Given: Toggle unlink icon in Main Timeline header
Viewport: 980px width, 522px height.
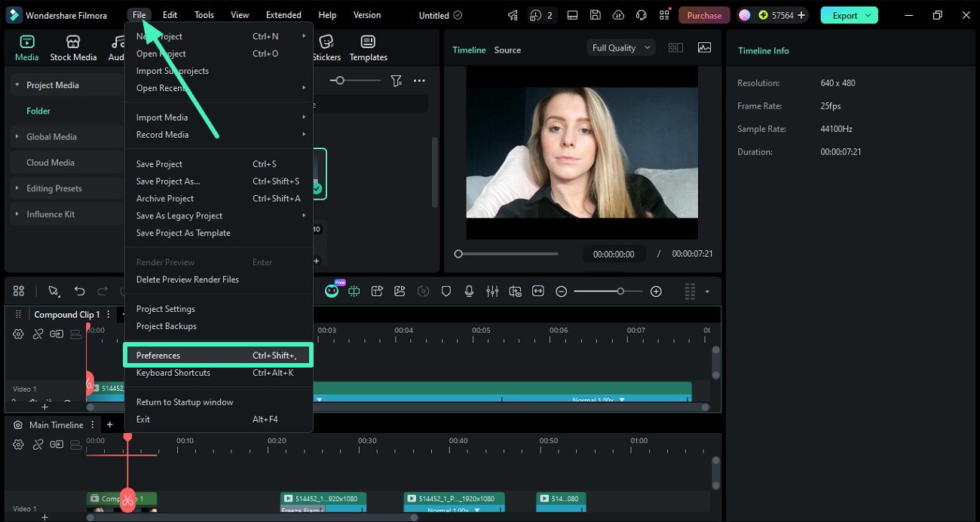Looking at the screenshot, I should pos(38,444).
